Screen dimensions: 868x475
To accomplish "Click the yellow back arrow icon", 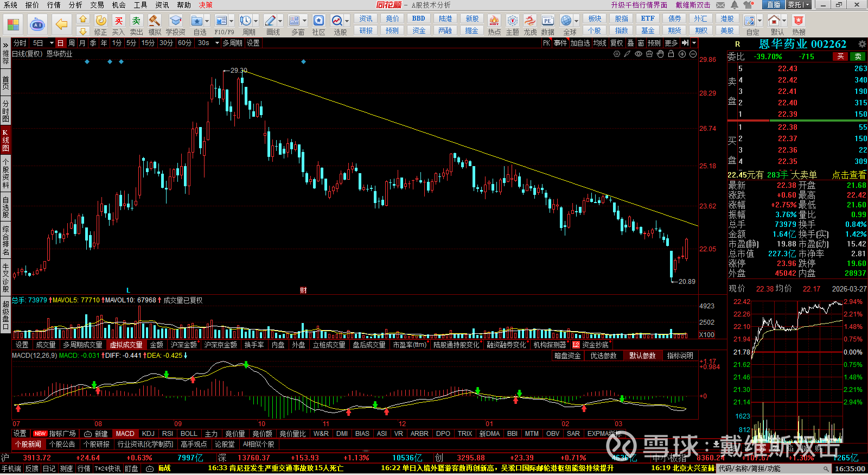I will coord(62,24).
